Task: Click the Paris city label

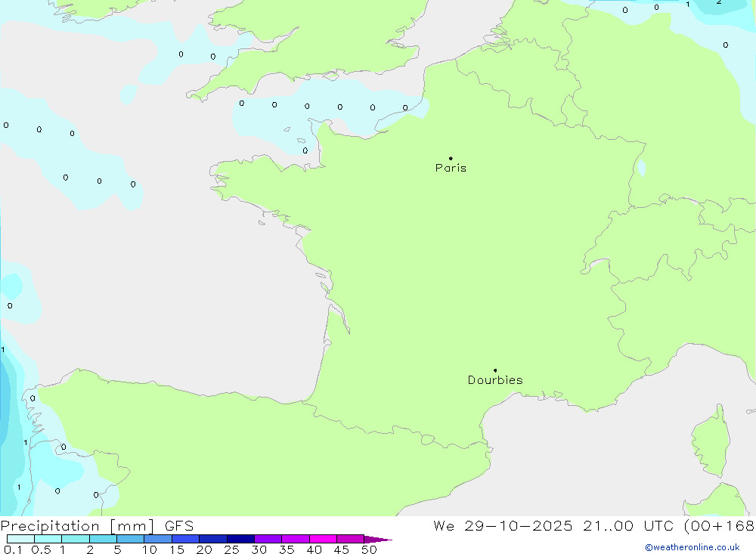Action: 451,168
